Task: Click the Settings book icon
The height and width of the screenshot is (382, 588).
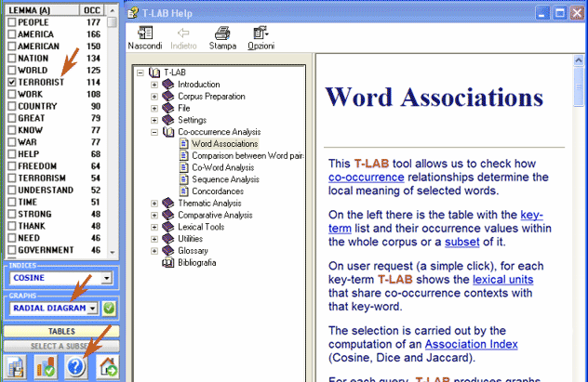Action: click(168, 120)
